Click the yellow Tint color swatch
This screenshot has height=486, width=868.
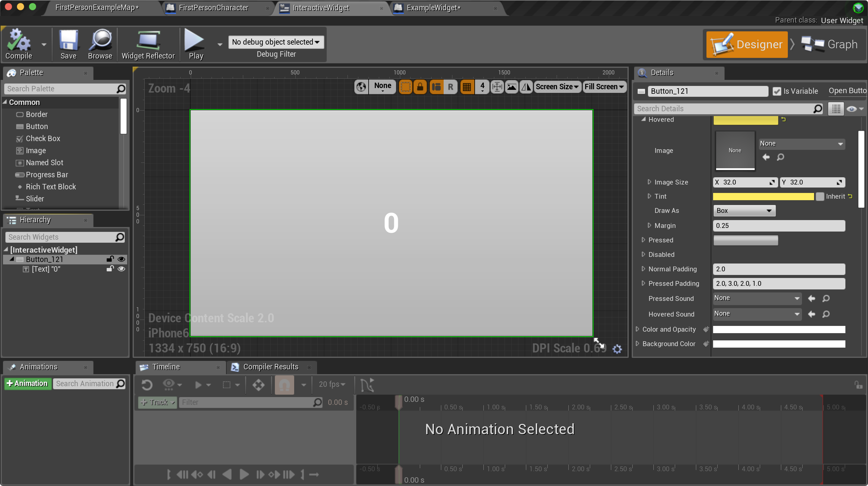(x=763, y=196)
